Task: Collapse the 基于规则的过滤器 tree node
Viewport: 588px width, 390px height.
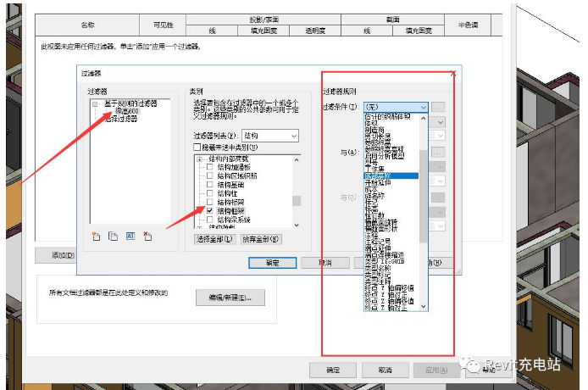Action: coord(95,103)
